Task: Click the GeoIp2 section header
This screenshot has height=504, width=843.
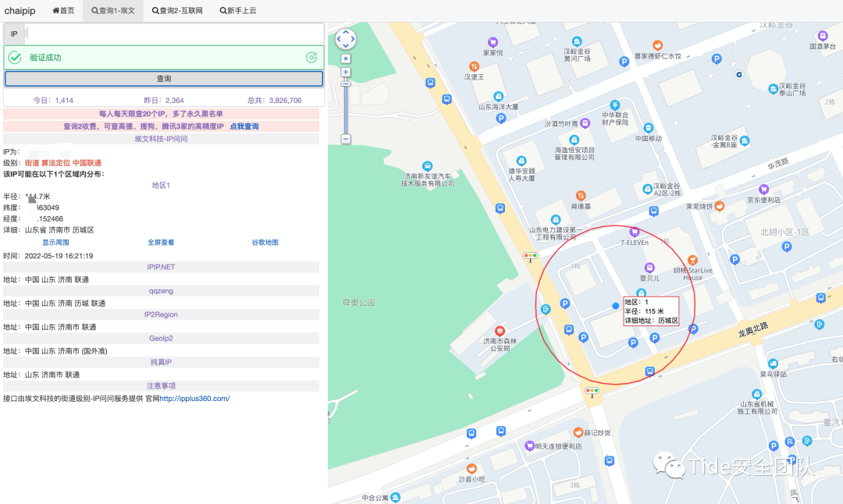Action: pos(161,338)
